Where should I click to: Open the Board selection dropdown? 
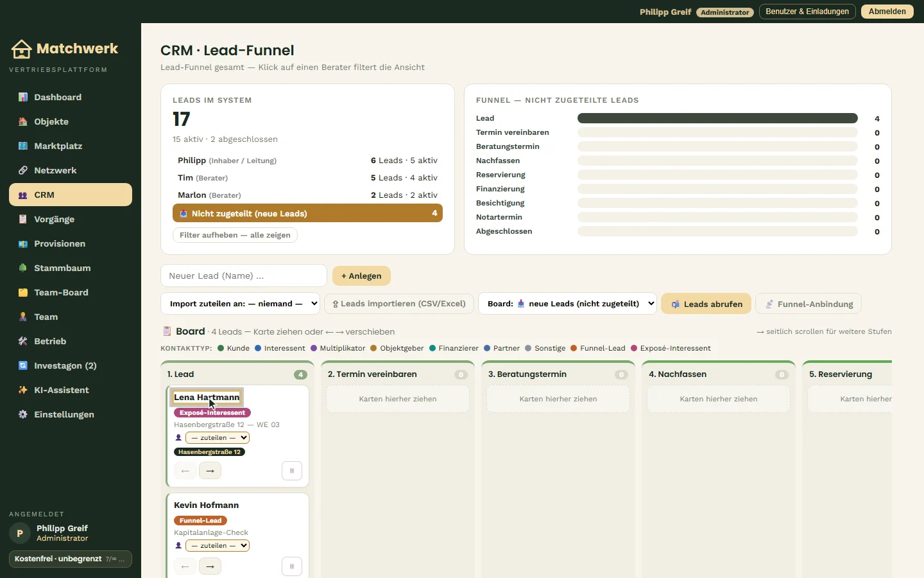click(567, 304)
